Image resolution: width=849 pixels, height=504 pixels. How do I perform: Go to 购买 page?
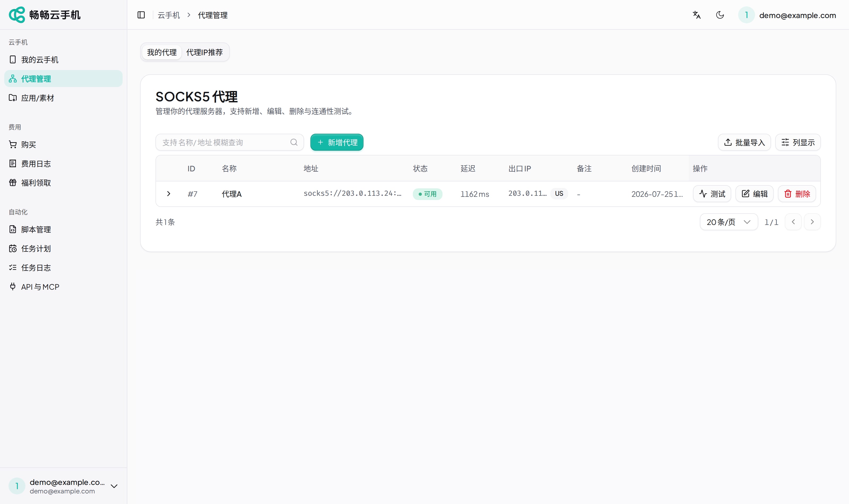[63, 144]
